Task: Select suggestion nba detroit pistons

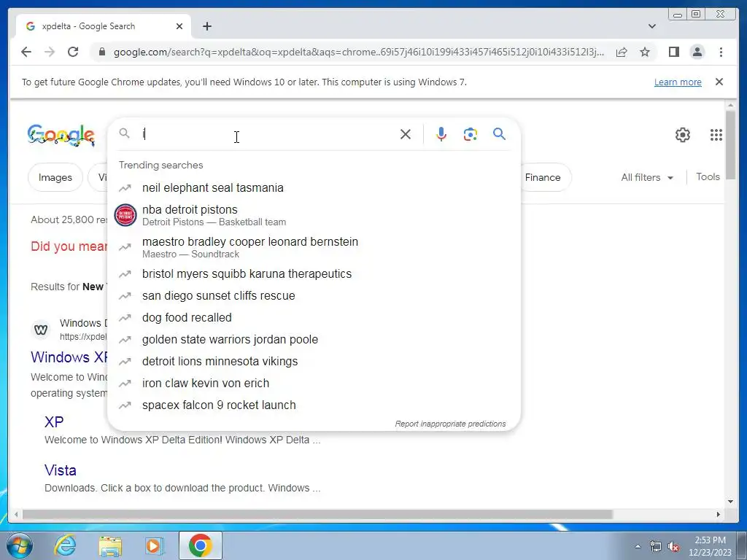Action: [x=314, y=215]
